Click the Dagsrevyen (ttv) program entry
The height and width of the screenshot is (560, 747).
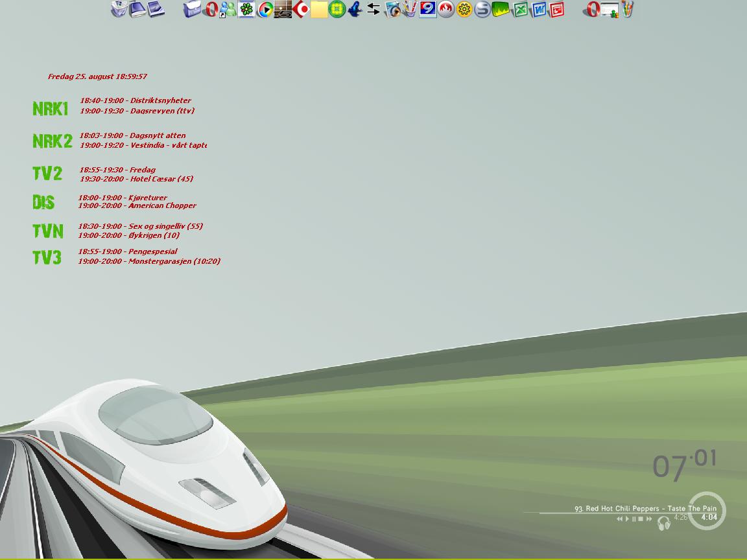(x=137, y=110)
